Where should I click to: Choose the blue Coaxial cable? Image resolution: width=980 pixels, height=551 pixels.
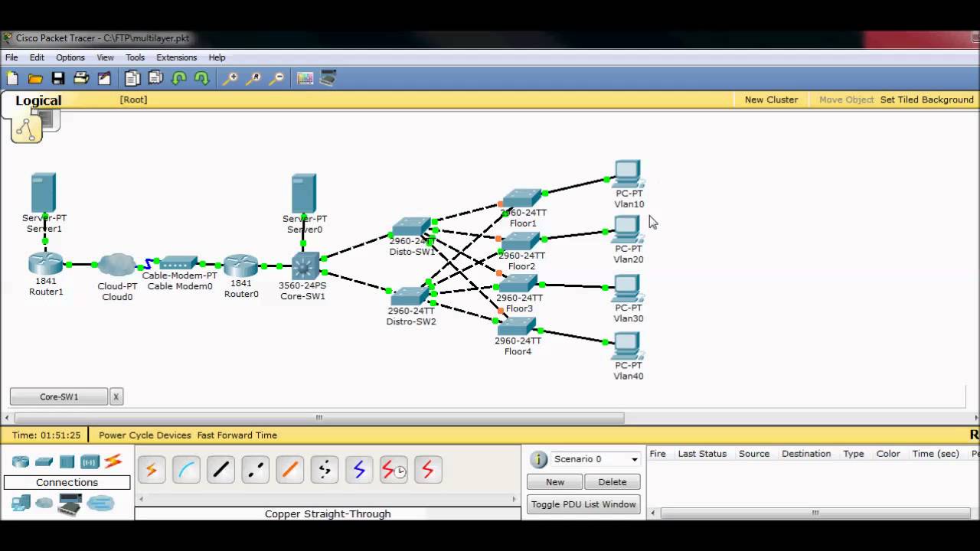tap(359, 469)
